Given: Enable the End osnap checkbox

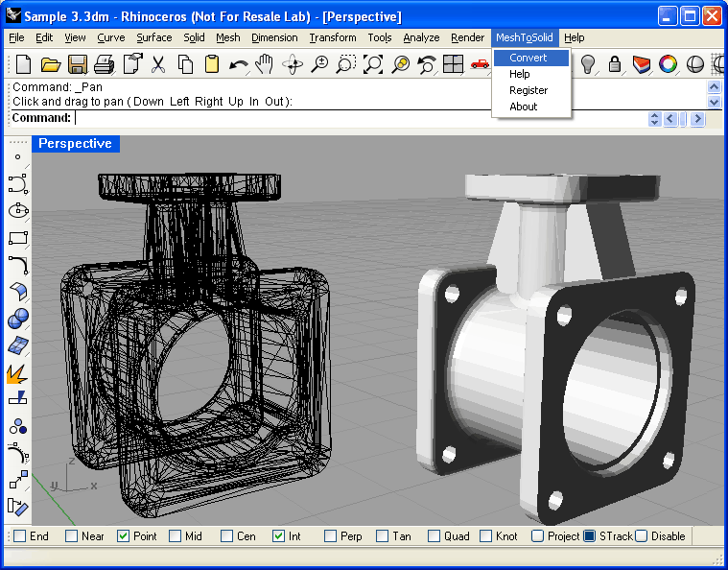Looking at the screenshot, I should click(x=19, y=536).
